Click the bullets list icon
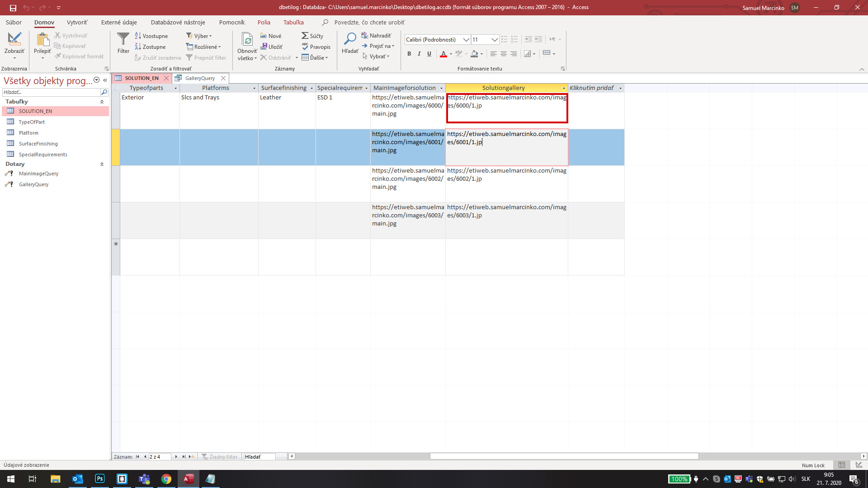868x488 pixels. point(505,39)
